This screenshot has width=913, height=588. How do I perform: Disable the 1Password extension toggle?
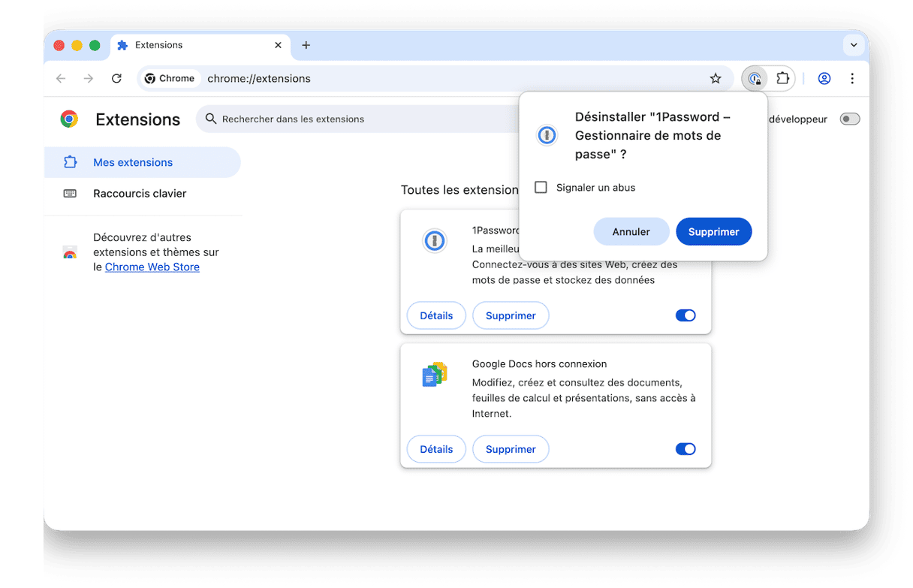(x=686, y=315)
